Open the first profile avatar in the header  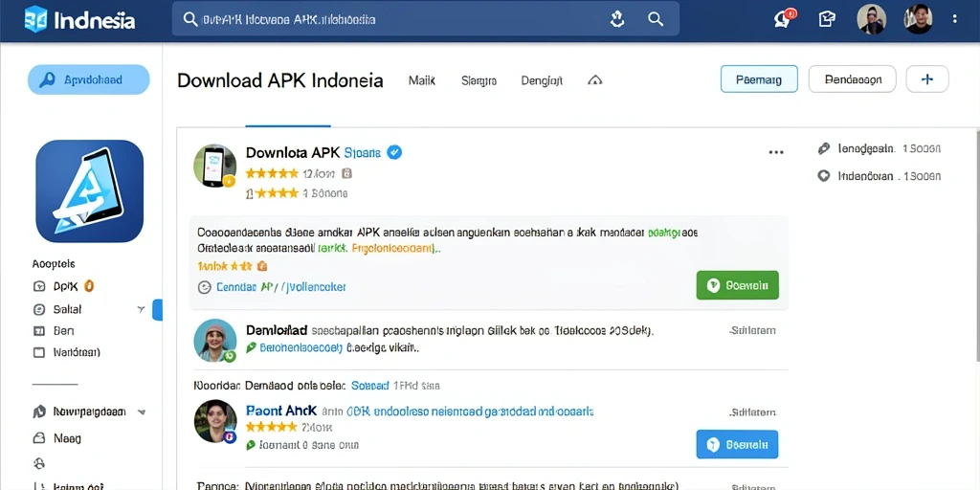pyautogui.click(x=871, y=19)
